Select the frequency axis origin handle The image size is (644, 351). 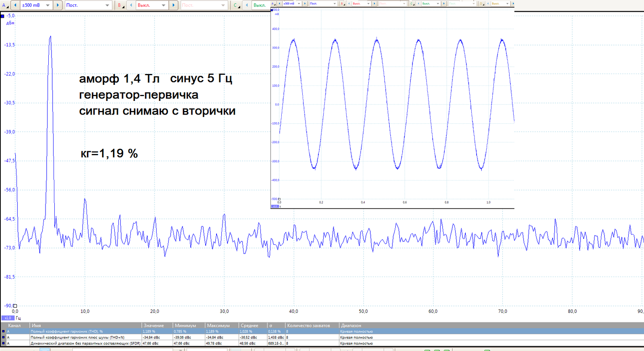(15, 306)
